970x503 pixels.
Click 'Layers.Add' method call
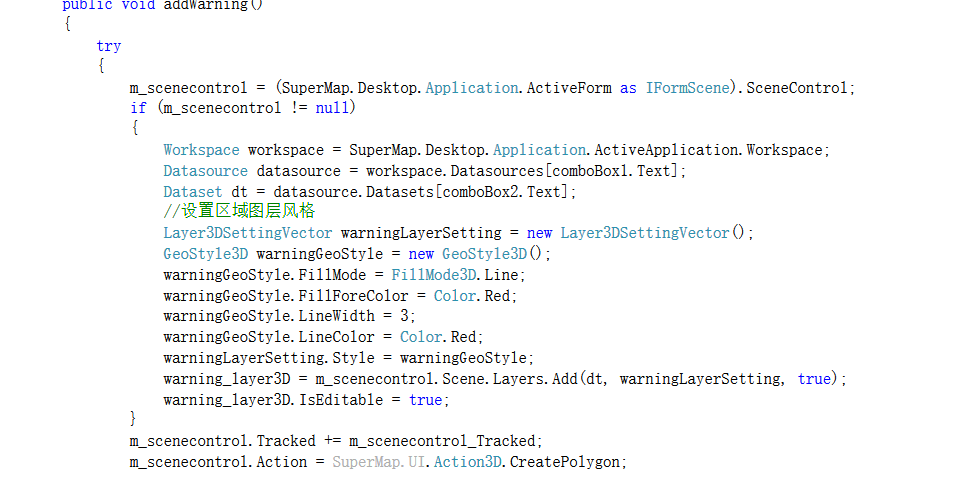click(x=535, y=379)
